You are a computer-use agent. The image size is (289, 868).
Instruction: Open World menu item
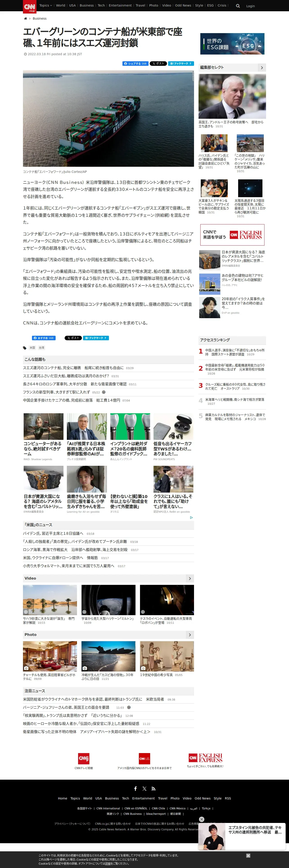pos(61,5)
